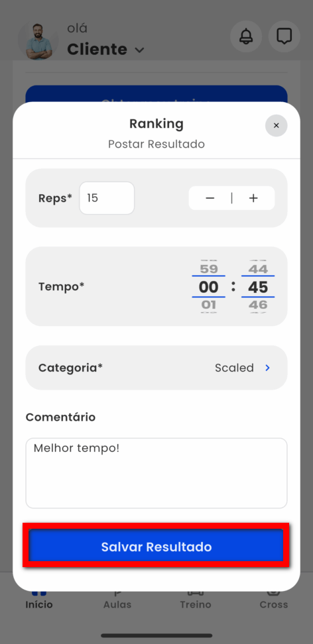Viewport: 313px width, 644px height.
Task: Go to the Início tab
Action: pos(39,598)
